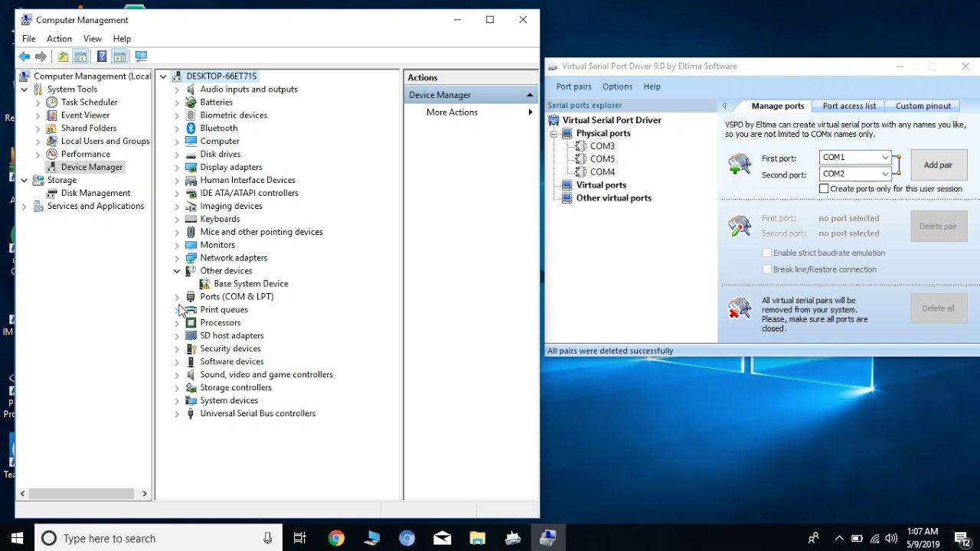The width and height of the screenshot is (980, 551).
Task: Collapse the Device Manager actions section arrow
Action: [x=529, y=95]
